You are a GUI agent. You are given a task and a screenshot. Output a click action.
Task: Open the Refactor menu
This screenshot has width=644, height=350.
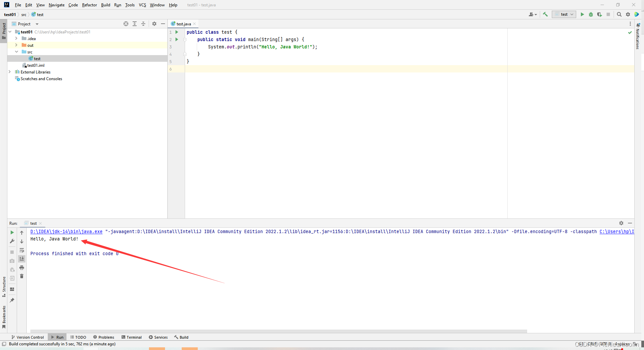(89, 5)
